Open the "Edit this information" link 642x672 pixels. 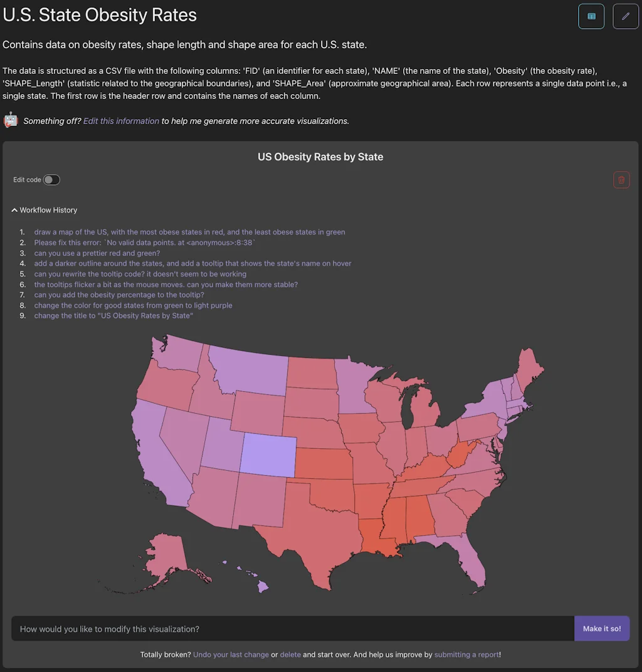(121, 121)
